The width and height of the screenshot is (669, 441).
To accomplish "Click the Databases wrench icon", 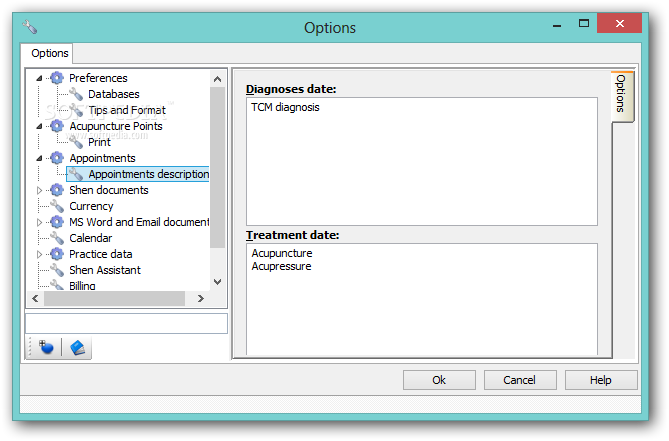I will click(76, 94).
